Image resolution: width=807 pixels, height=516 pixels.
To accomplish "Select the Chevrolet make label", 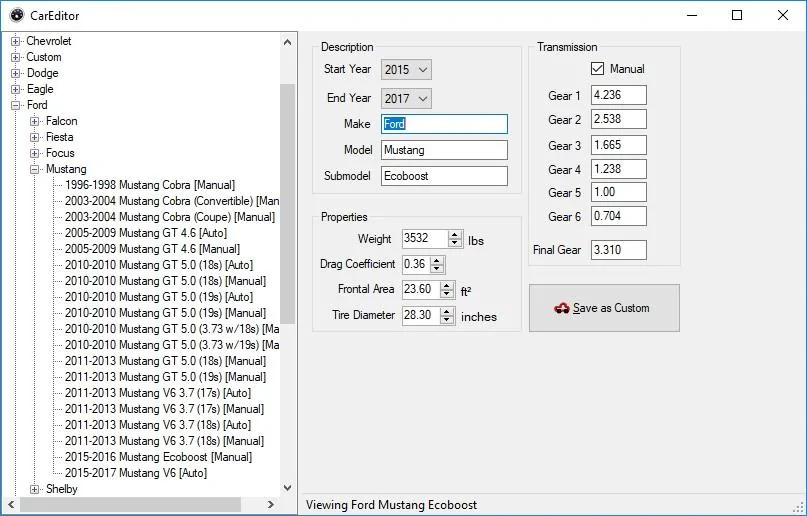I will point(49,41).
